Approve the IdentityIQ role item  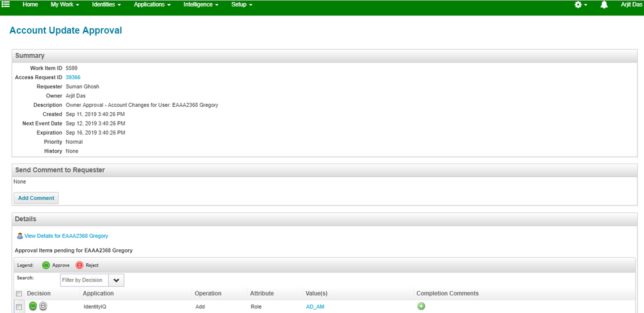33,307
